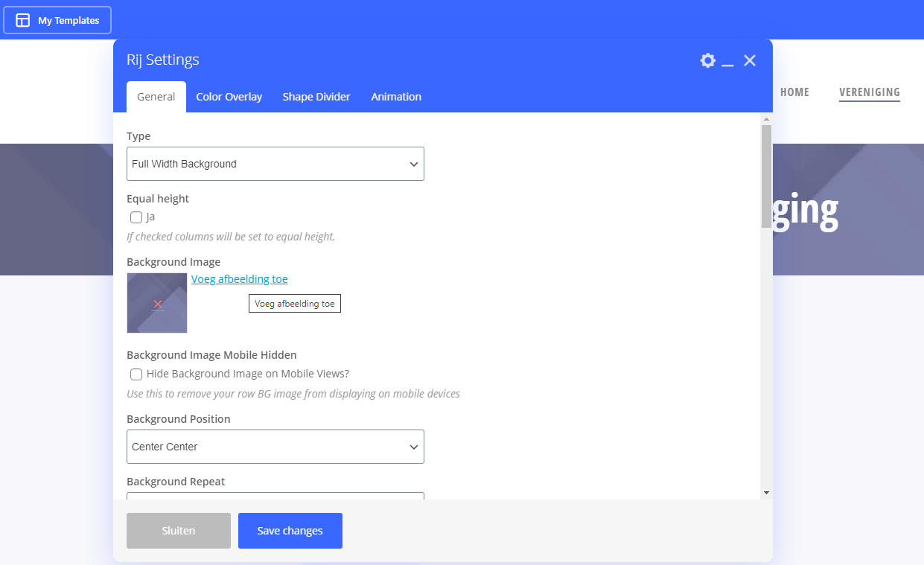Toggle Hide Background Image on Mobile Views
The image size is (924, 565).
tap(136, 374)
